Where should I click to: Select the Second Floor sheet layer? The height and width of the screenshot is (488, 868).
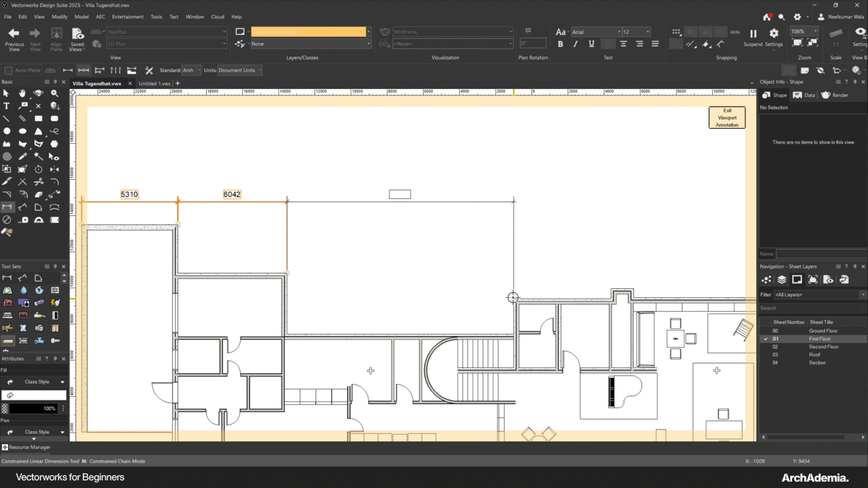823,347
